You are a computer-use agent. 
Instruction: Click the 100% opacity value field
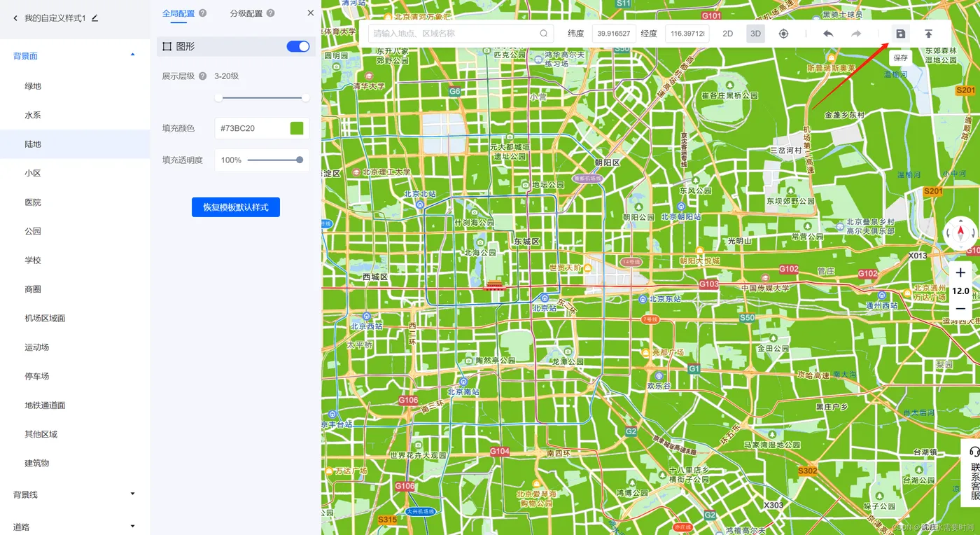coord(231,160)
